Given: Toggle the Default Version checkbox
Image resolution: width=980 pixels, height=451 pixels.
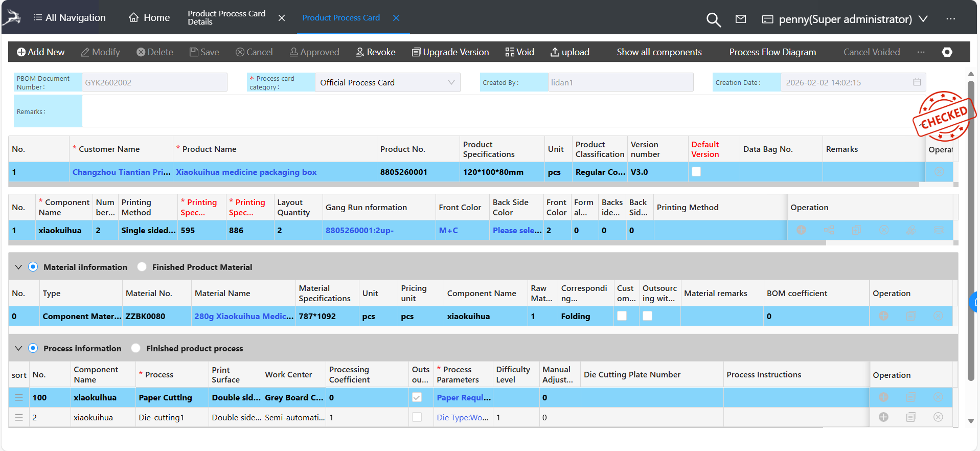Looking at the screenshot, I should coord(696,172).
